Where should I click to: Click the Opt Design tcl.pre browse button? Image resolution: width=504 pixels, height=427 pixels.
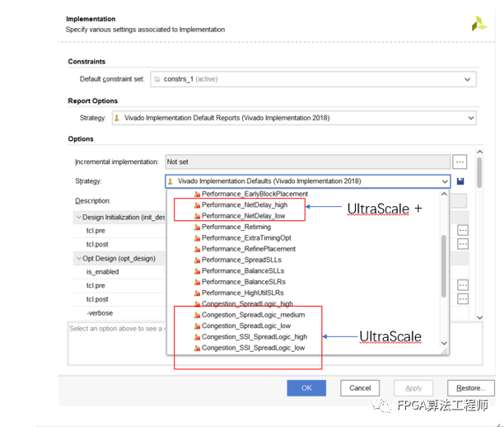pos(463,285)
